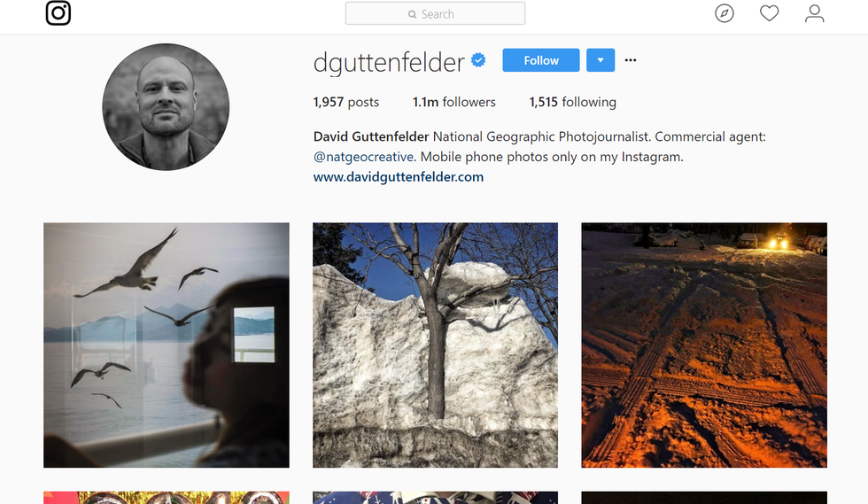The image size is (868, 504).
Task: Open the orange-lit snowy road night photo
Action: pos(704,345)
